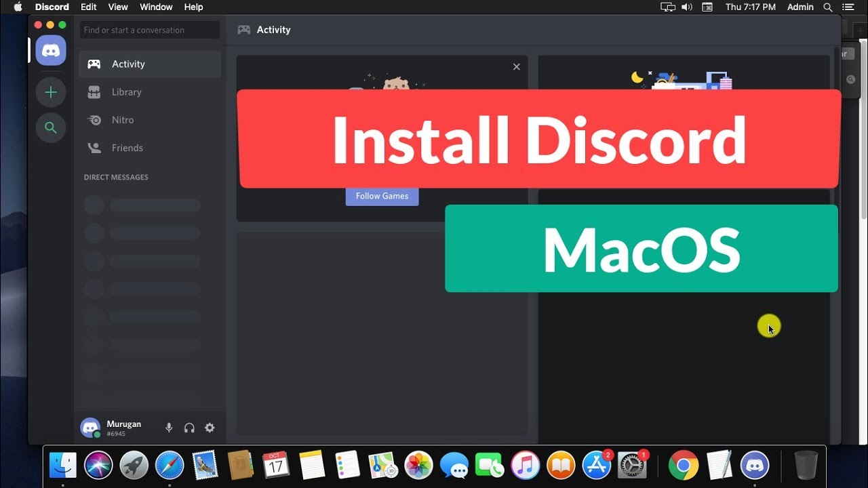868x488 pixels.
Task: Open Reminders from the dock
Action: [347, 466]
